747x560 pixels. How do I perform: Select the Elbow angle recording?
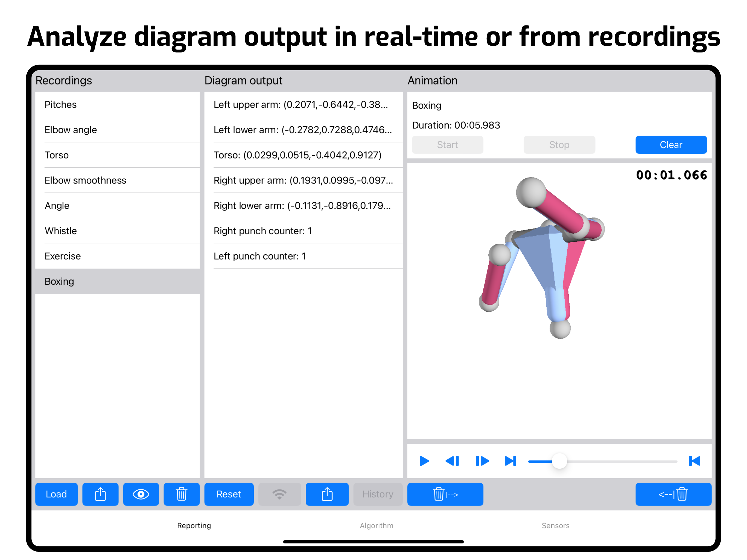click(x=118, y=130)
